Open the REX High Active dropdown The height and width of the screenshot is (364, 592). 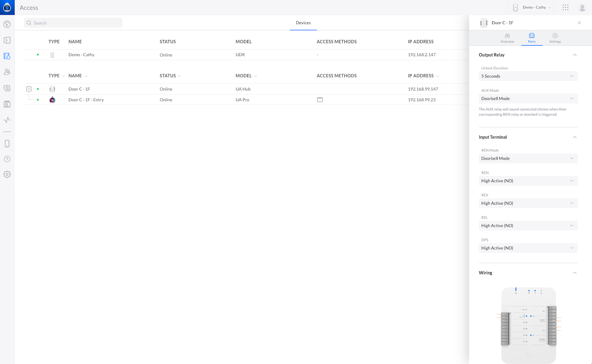(x=528, y=203)
